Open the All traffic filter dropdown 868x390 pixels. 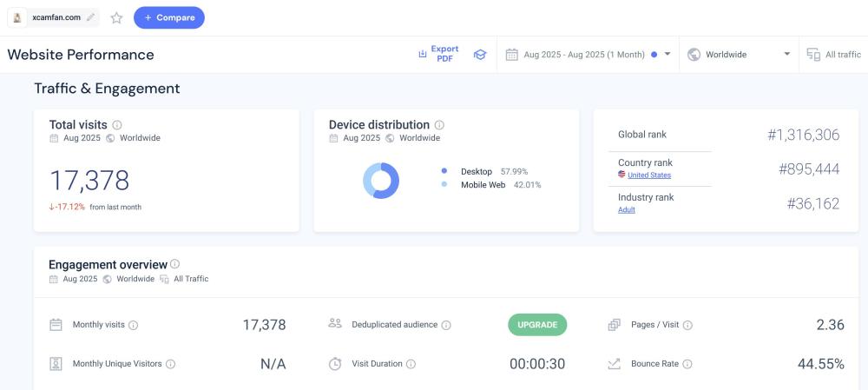click(833, 55)
